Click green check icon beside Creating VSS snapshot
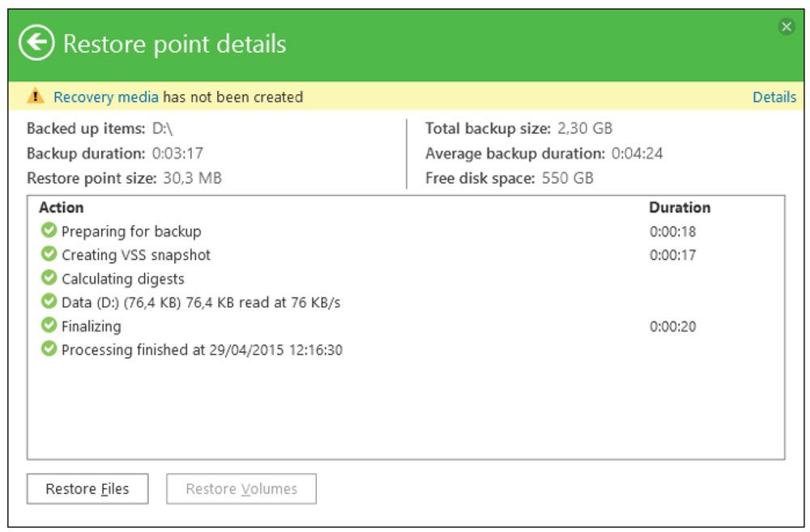The width and height of the screenshot is (810, 532). click(x=49, y=255)
